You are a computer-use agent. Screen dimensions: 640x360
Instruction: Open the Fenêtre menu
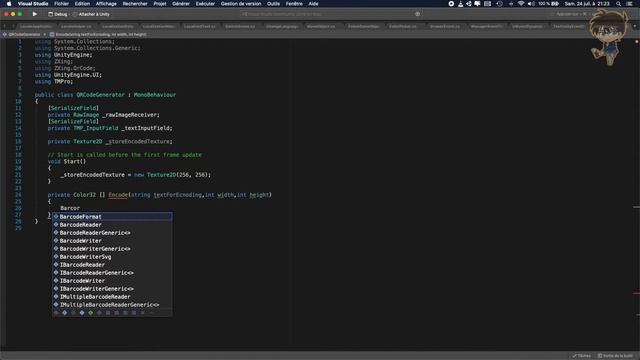coord(294,4)
